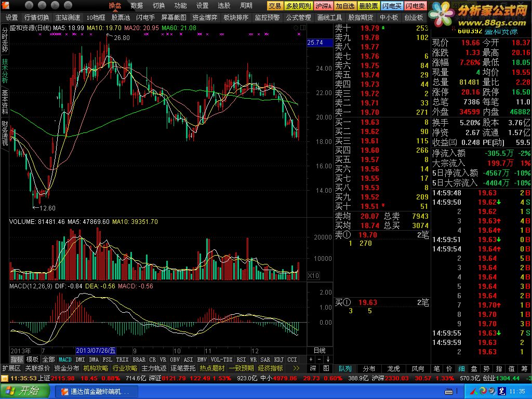Click the round forward-arrow navigation button
The height and width of the screenshot is (399, 532).
click(55, 5)
